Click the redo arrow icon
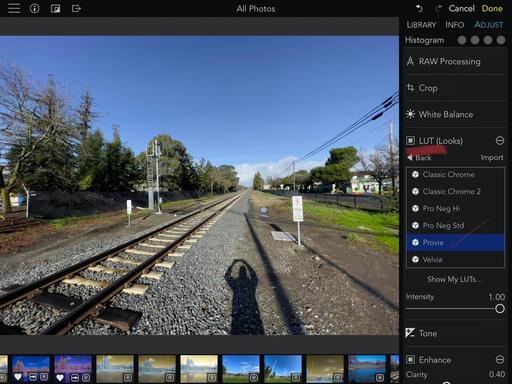The height and width of the screenshot is (384, 512). pos(438,8)
